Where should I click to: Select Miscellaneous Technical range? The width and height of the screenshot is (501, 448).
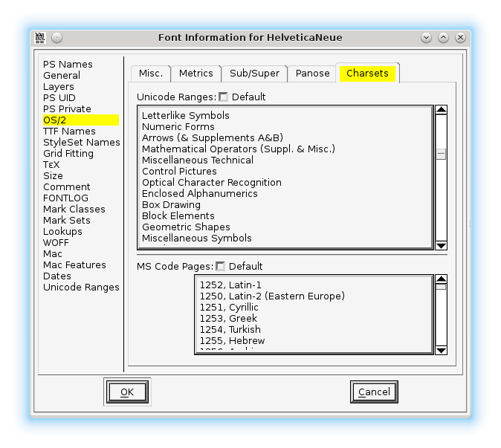click(198, 160)
